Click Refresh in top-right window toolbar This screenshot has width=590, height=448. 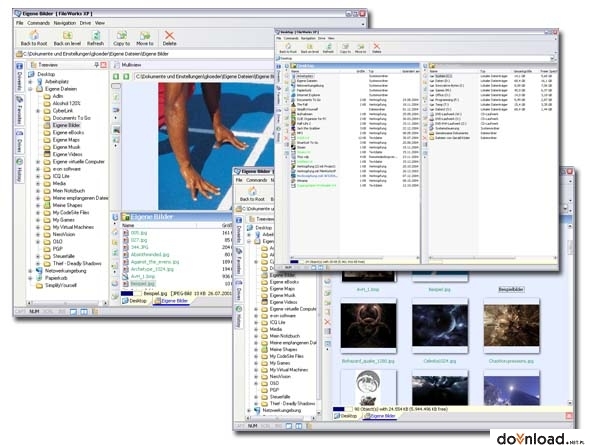328,48
